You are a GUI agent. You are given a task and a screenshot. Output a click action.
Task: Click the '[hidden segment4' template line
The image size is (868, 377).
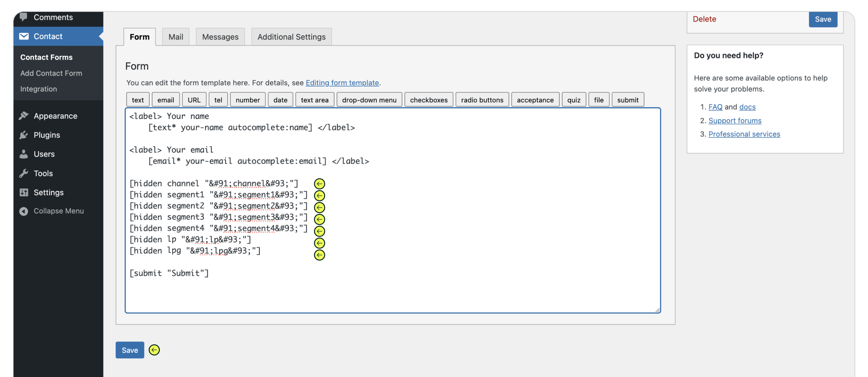pos(219,228)
